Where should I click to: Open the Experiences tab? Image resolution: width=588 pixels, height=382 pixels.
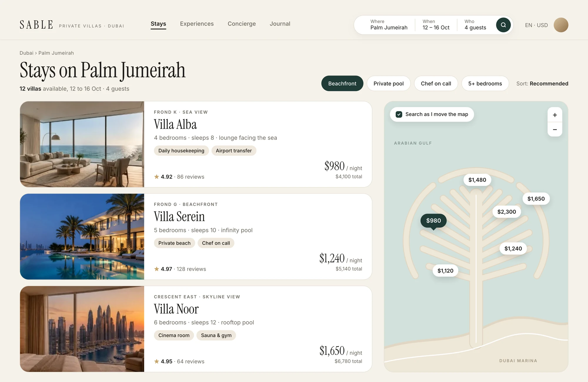pos(197,24)
